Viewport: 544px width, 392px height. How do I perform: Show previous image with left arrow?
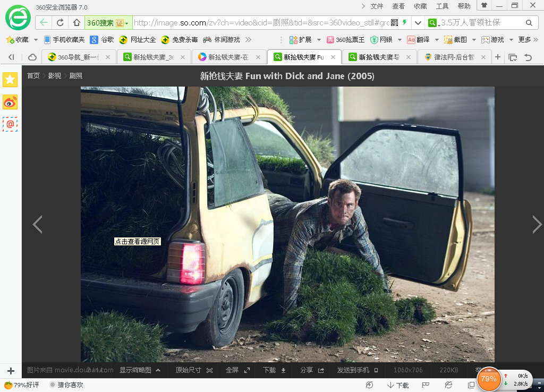[38, 225]
